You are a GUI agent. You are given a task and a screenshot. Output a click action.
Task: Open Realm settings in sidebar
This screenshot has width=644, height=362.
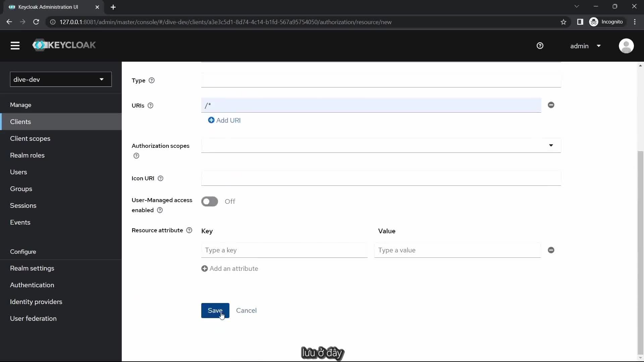coord(32,268)
